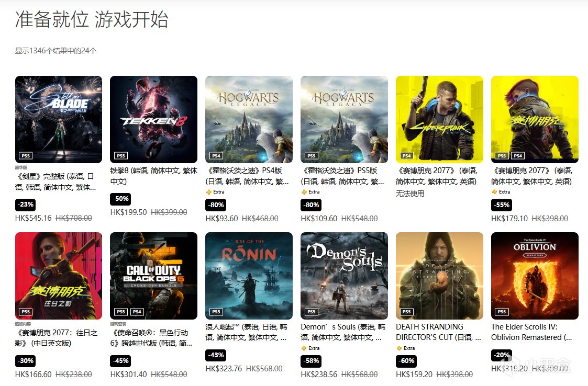Viewport: 588px width, 386px height.
Task: Click the PS4 badge on Call of Duty Black Ops 6
Action: tap(137, 312)
